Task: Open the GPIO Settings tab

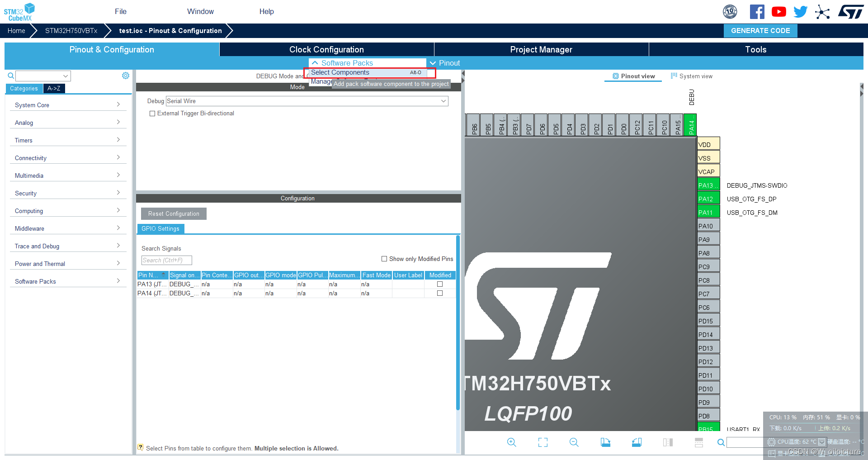Action: 160,229
